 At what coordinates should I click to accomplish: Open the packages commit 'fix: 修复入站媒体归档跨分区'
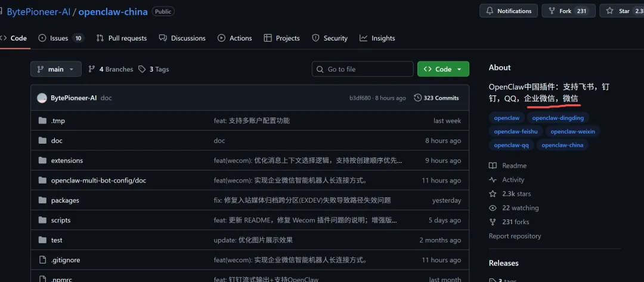302,200
